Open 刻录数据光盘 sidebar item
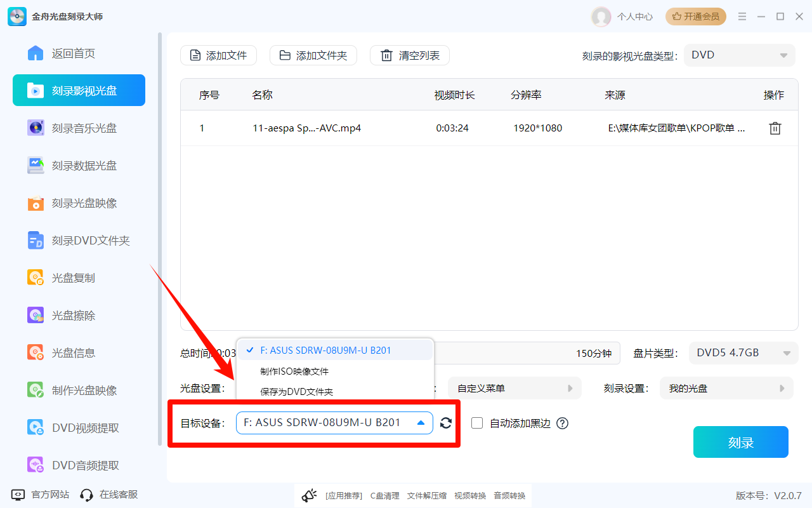The width and height of the screenshot is (812, 508). pyautogui.click(x=79, y=166)
